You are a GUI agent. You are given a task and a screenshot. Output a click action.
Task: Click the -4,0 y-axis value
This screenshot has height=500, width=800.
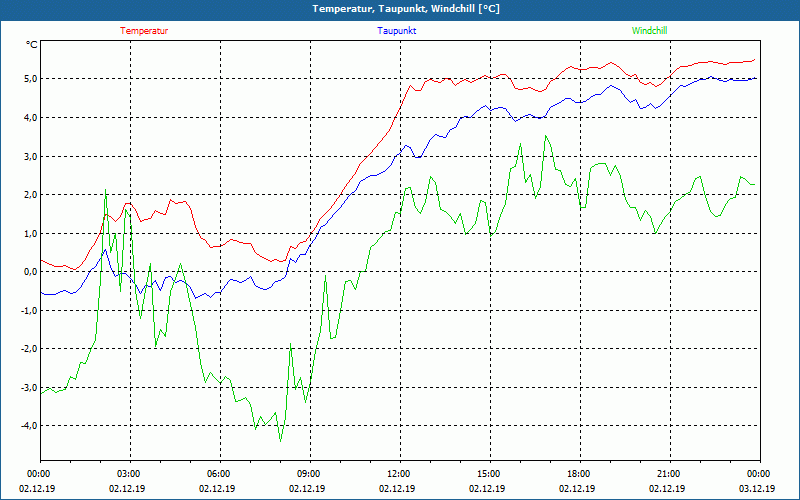point(29,426)
